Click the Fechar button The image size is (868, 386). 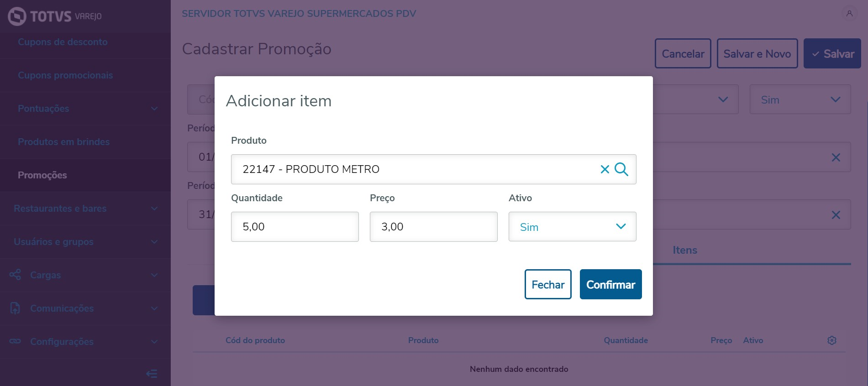pyautogui.click(x=548, y=284)
